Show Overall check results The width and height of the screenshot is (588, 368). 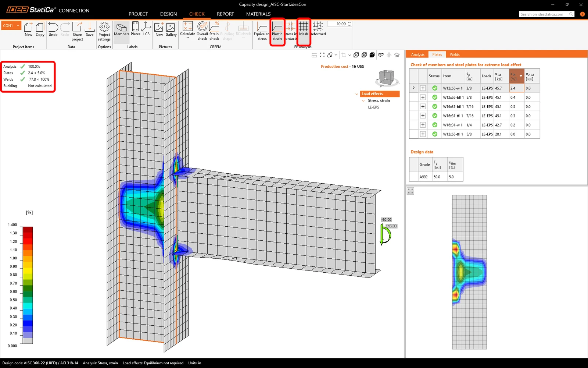(x=202, y=31)
